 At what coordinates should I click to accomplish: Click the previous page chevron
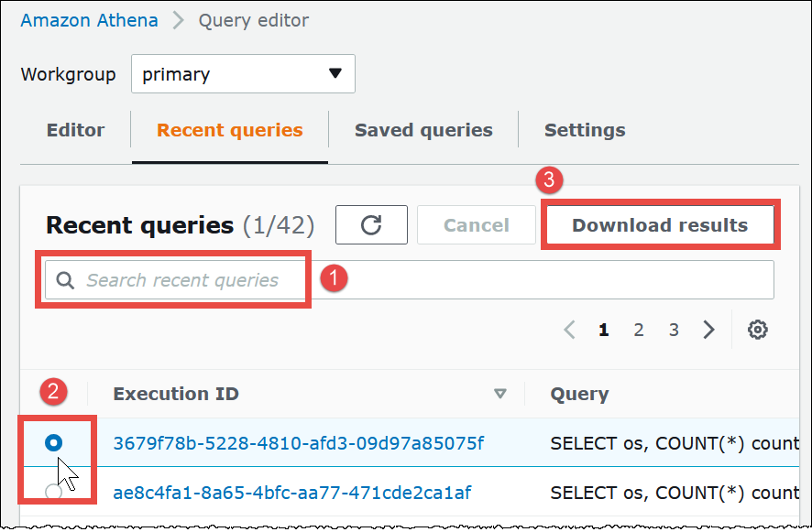coord(568,329)
